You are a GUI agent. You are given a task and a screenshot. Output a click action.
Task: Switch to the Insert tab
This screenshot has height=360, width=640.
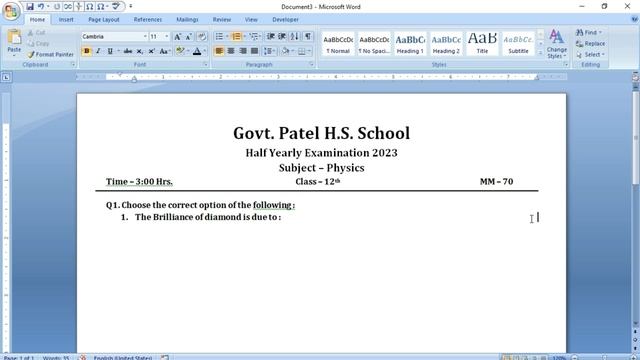[66, 19]
